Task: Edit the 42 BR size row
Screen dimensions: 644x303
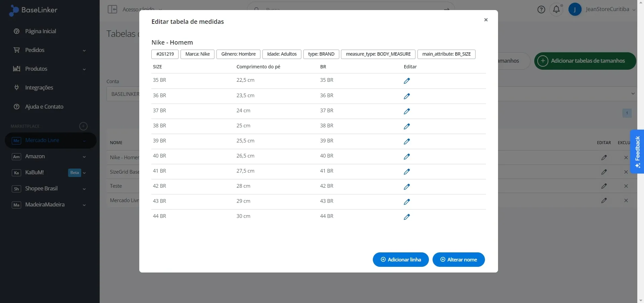Action: click(x=407, y=187)
